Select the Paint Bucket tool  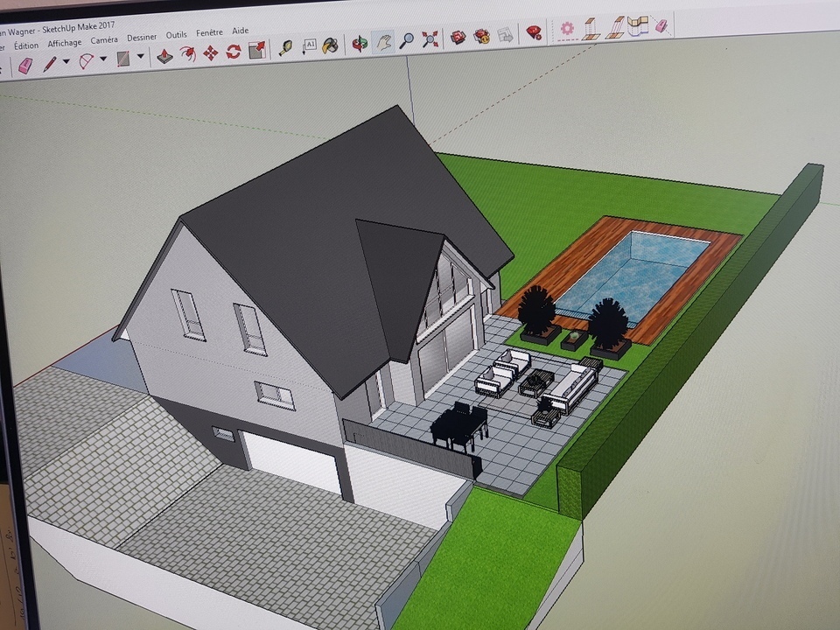pyautogui.click(x=330, y=45)
